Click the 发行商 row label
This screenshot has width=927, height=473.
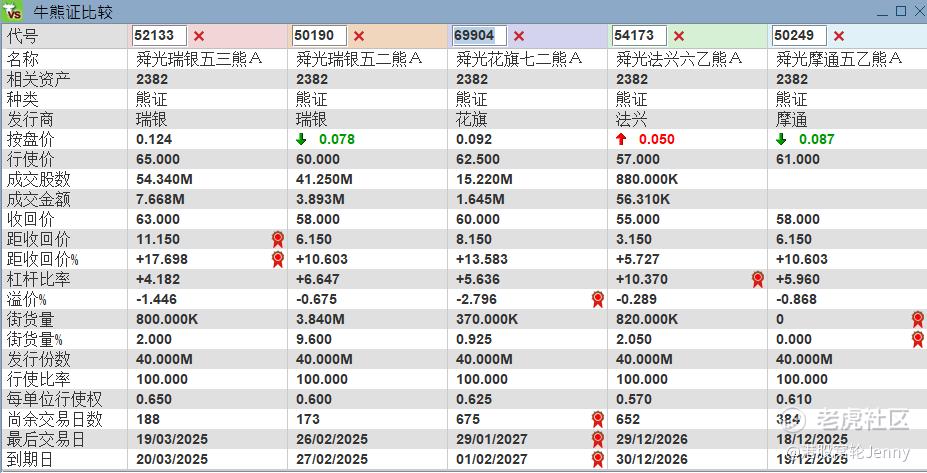tap(30, 119)
